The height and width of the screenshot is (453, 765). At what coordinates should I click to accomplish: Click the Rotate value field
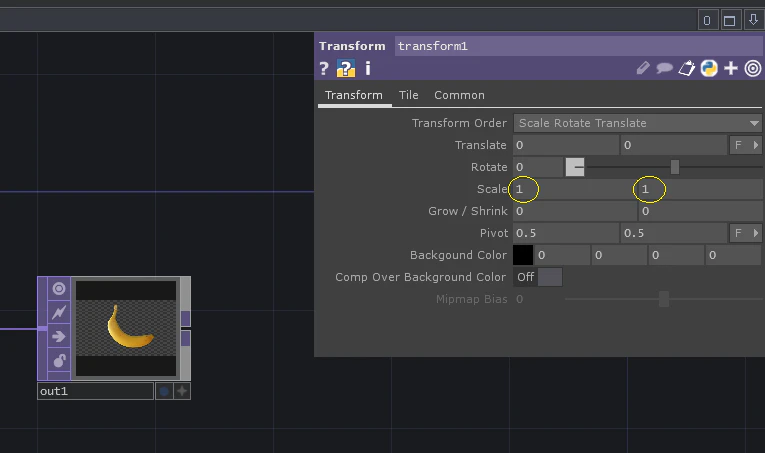point(538,167)
